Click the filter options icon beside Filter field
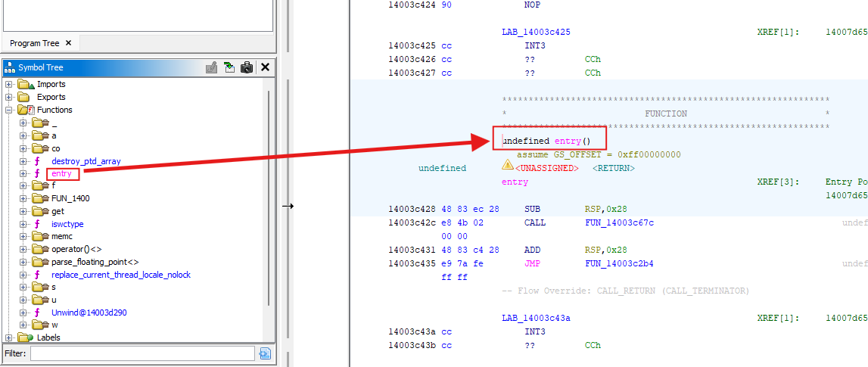Screen dimensions: 868x367 (x=264, y=353)
